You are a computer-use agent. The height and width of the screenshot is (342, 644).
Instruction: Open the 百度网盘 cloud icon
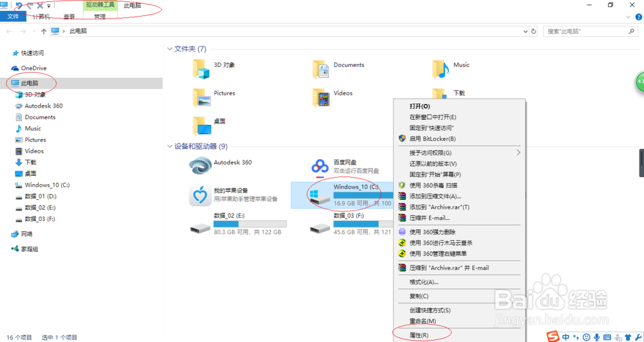(320, 166)
